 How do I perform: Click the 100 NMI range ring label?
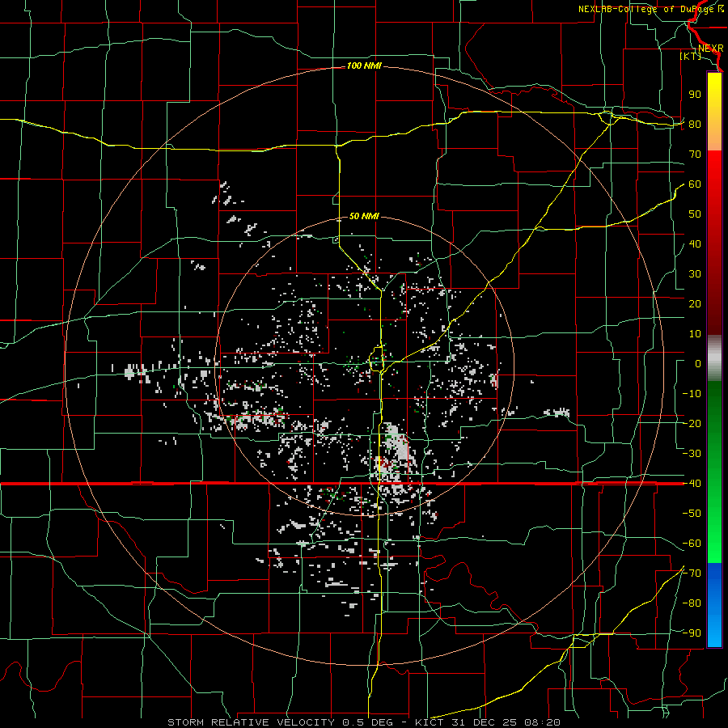point(364,66)
